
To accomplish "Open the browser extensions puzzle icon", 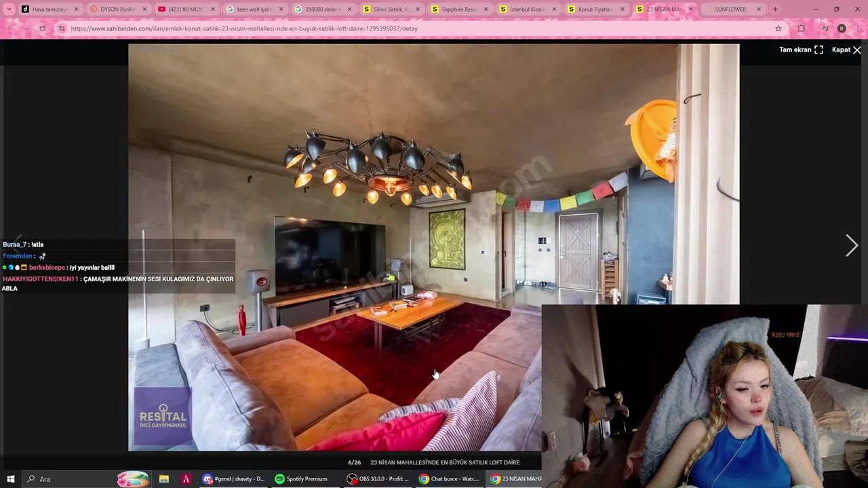I will point(801,28).
